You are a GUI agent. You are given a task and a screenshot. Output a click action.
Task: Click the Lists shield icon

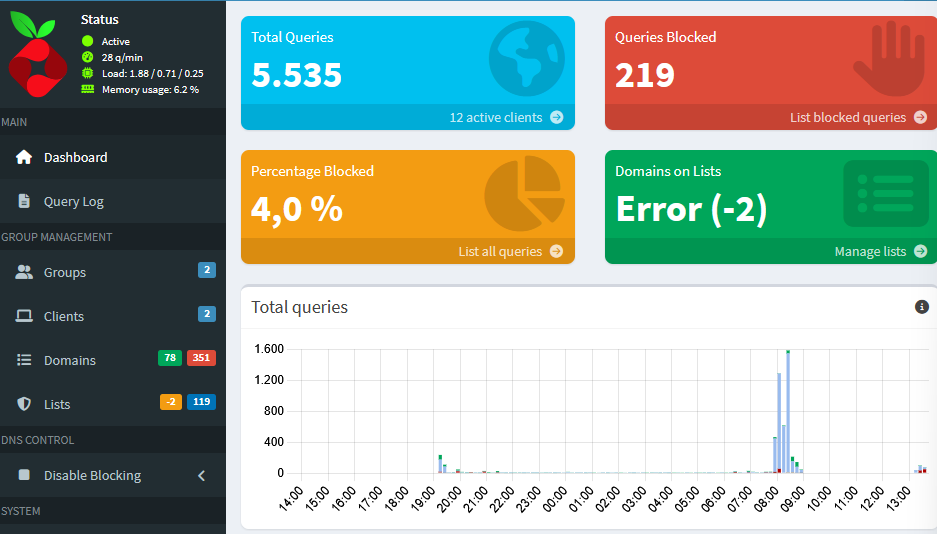tap(24, 405)
